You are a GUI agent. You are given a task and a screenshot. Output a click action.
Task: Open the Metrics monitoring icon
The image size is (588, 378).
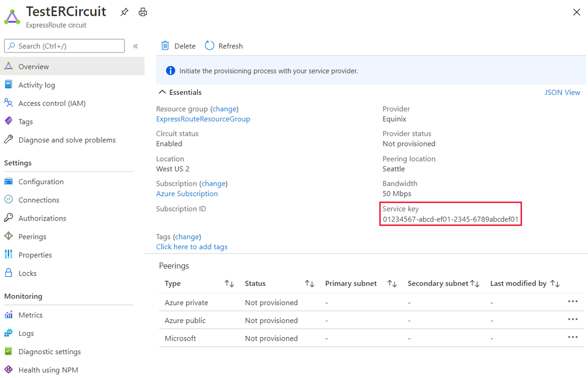click(9, 315)
